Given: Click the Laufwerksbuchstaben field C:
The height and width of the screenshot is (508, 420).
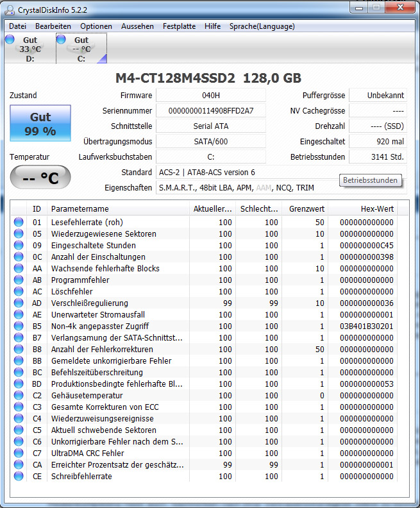Looking at the screenshot, I should (211, 157).
